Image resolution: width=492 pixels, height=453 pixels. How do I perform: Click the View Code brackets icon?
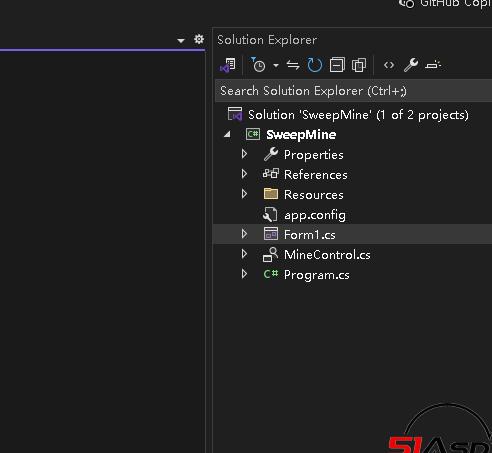pos(389,65)
